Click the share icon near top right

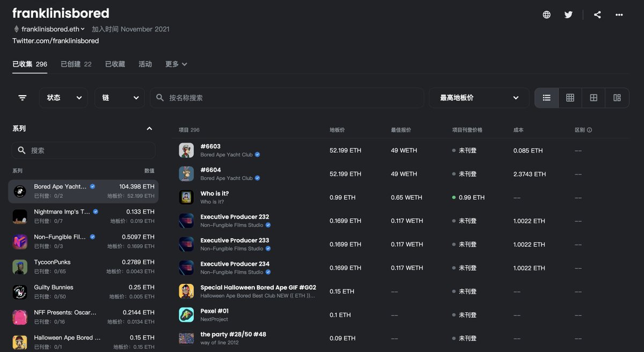(597, 15)
